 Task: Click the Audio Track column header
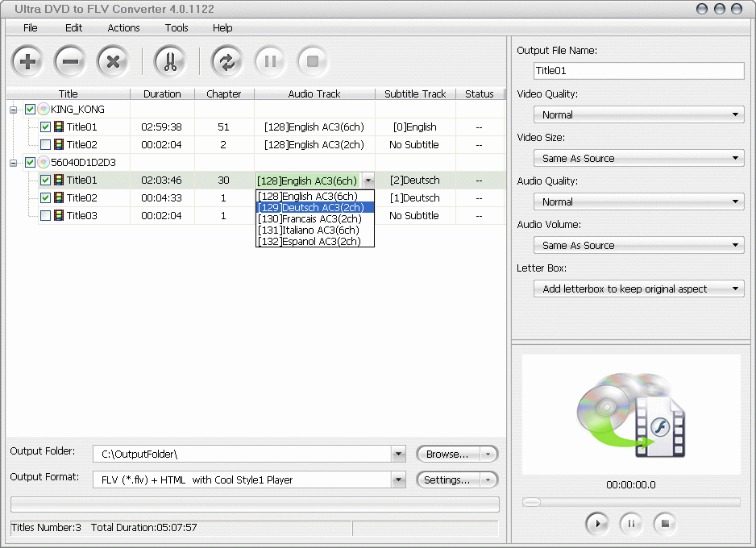(314, 94)
